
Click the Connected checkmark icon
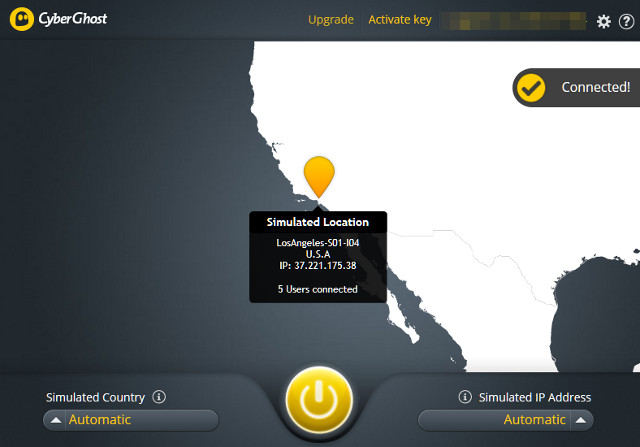[531, 87]
